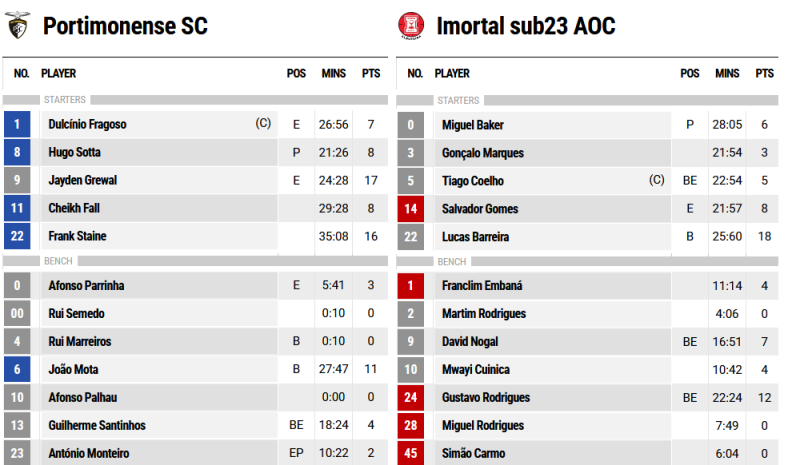Viewport: 800px width, 465px height.
Task: Click the Imortal sub23 AOC red logo
Action: (411, 25)
